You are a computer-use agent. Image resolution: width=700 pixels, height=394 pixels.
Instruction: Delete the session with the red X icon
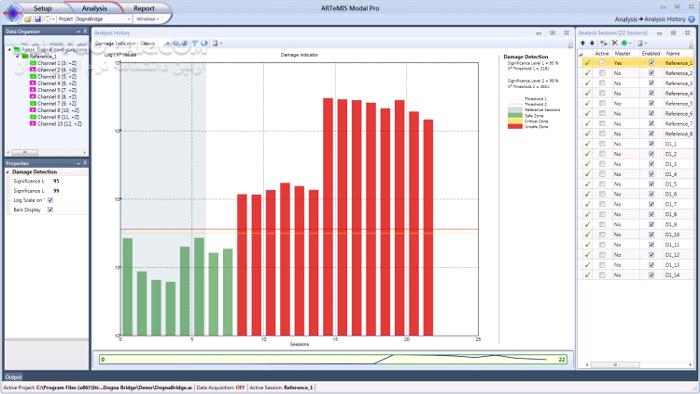click(614, 43)
